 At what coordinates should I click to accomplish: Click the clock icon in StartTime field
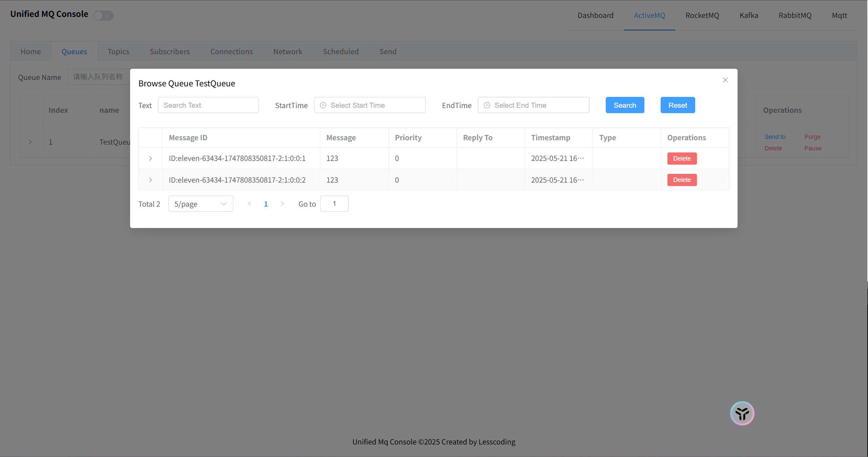323,105
